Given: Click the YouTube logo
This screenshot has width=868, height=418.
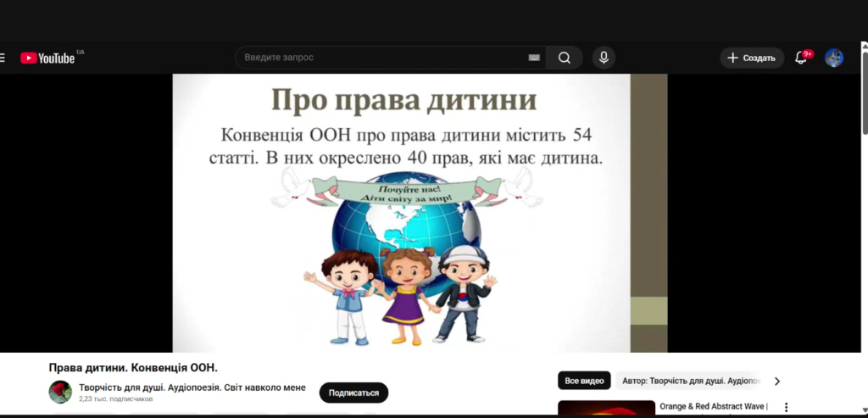Looking at the screenshot, I should [x=47, y=58].
